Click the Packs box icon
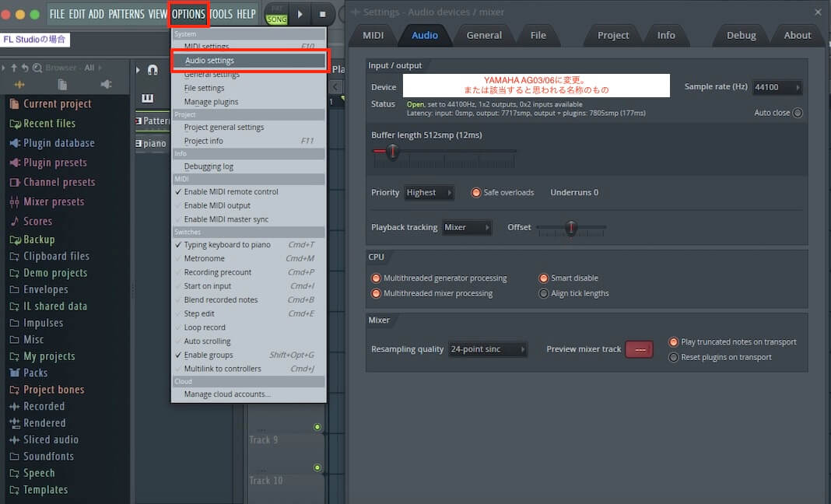This screenshot has height=504, width=831. tap(14, 373)
